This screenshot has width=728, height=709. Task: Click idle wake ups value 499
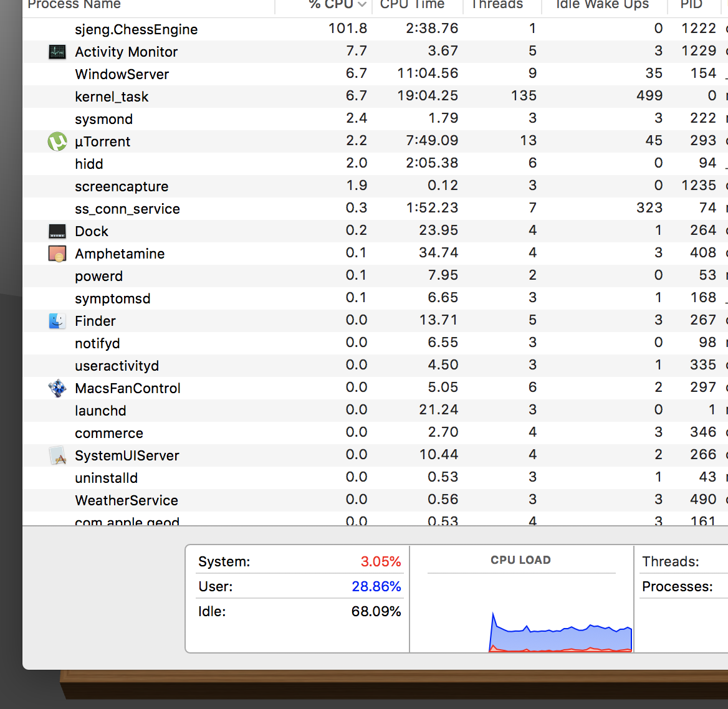pos(649,95)
